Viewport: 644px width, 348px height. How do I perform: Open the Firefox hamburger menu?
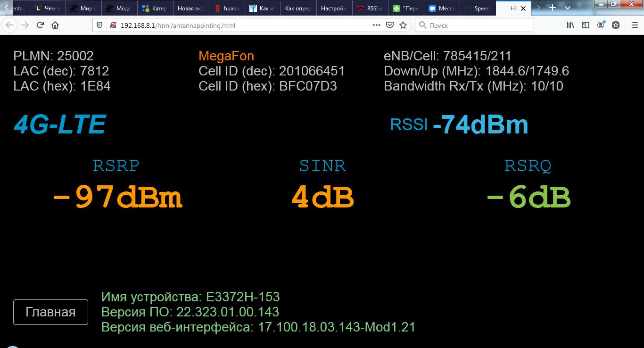point(634,25)
